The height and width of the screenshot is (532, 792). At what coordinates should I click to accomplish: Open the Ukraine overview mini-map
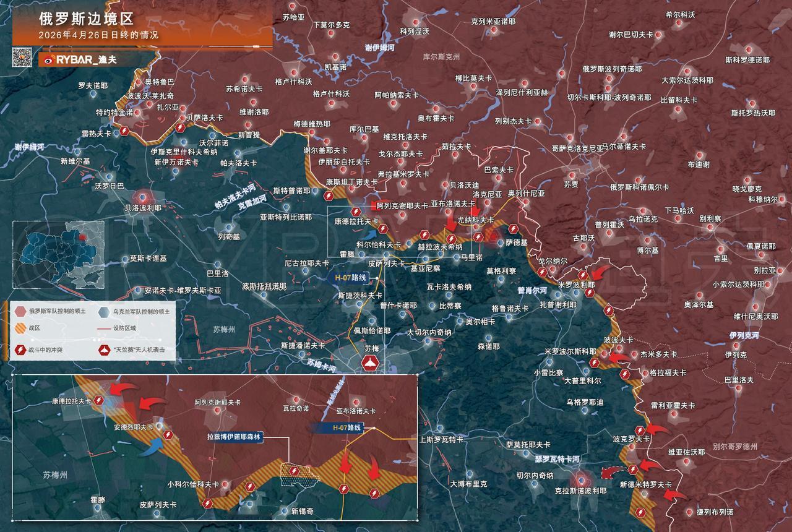59,254
